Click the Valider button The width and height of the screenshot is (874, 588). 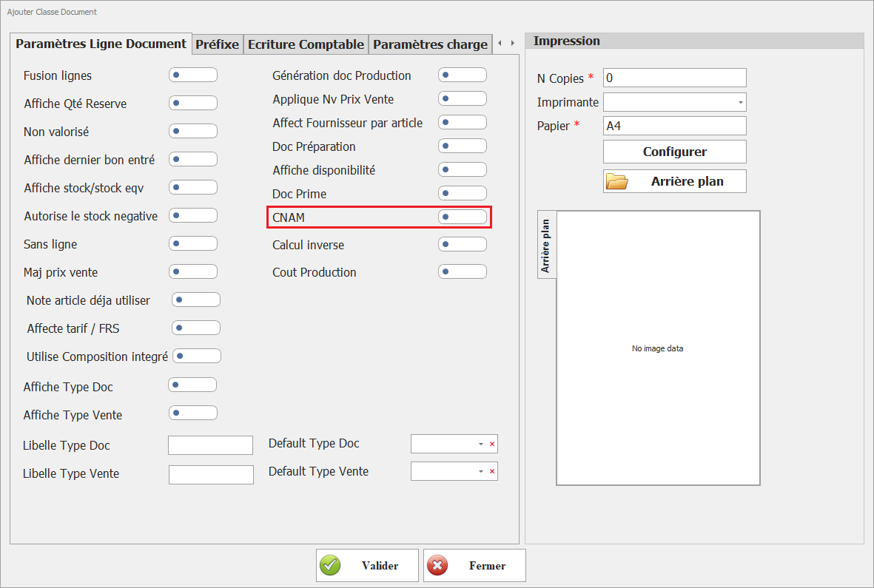pyautogui.click(x=367, y=565)
